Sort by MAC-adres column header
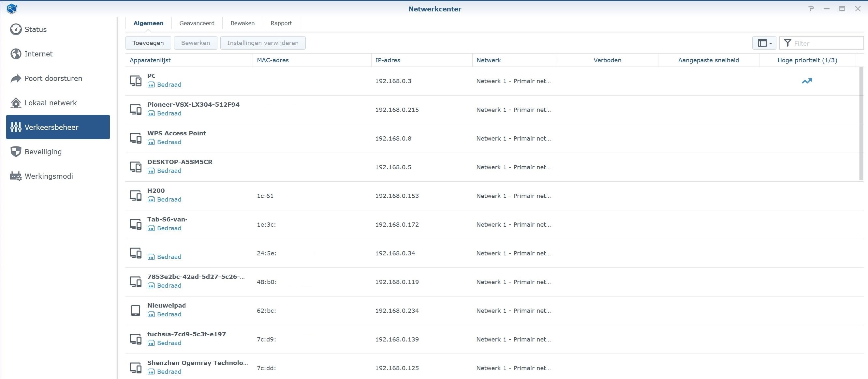Screen dimensions: 868x379 [312, 60]
